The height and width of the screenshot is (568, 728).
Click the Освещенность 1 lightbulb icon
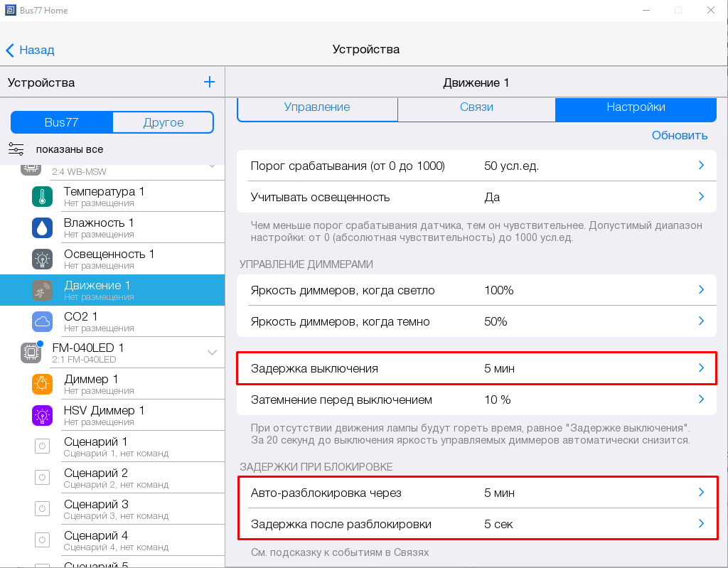(43, 259)
